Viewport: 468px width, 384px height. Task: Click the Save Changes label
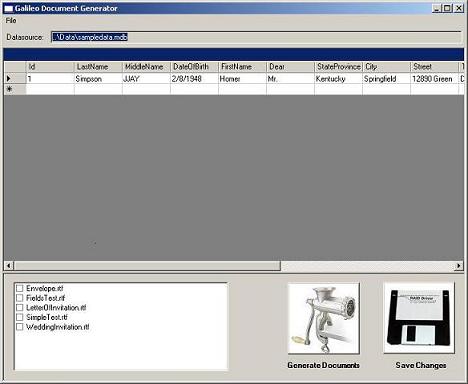[x=421, y=365]
